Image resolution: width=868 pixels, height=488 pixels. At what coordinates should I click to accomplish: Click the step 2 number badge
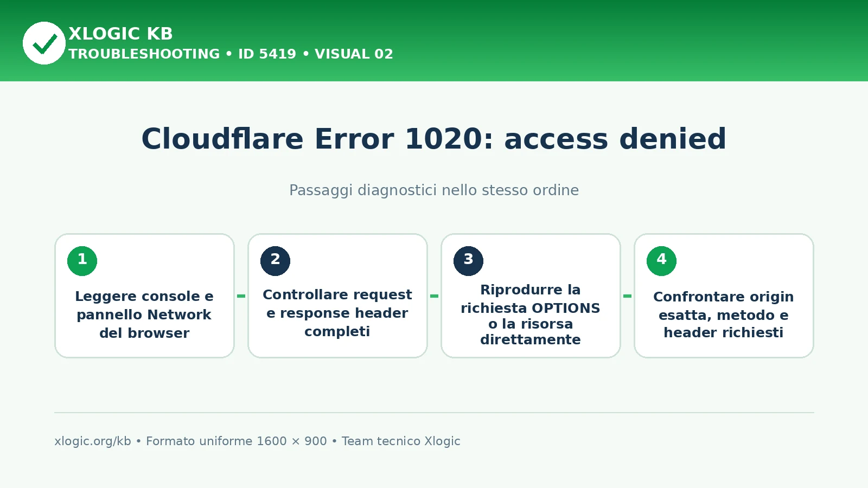point(276,261)
